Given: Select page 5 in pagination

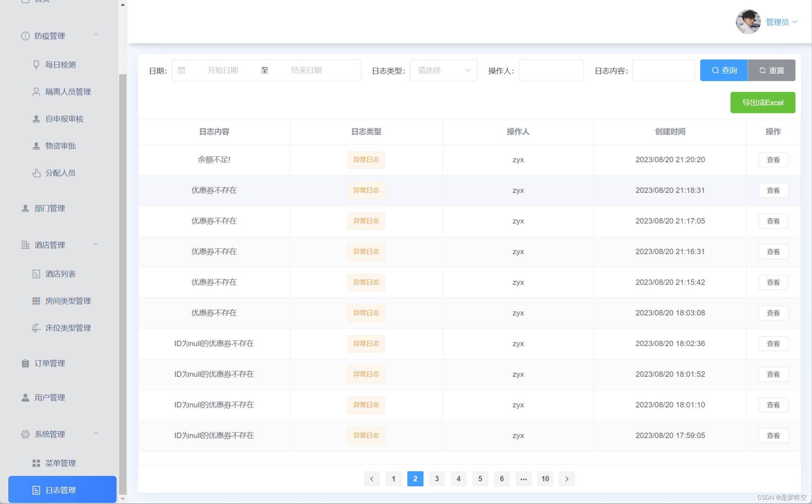Looking at the screenshot, I should 480,479.
